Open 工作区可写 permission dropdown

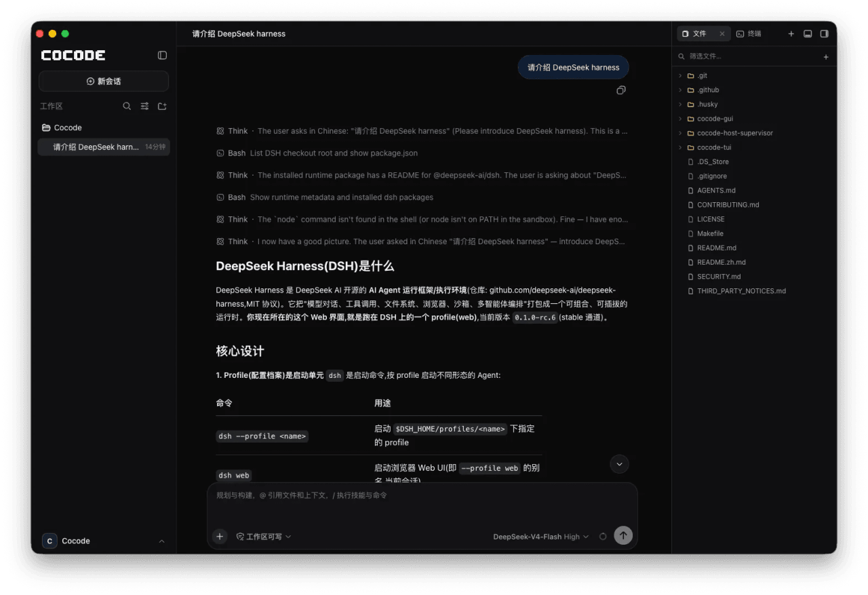264,536
